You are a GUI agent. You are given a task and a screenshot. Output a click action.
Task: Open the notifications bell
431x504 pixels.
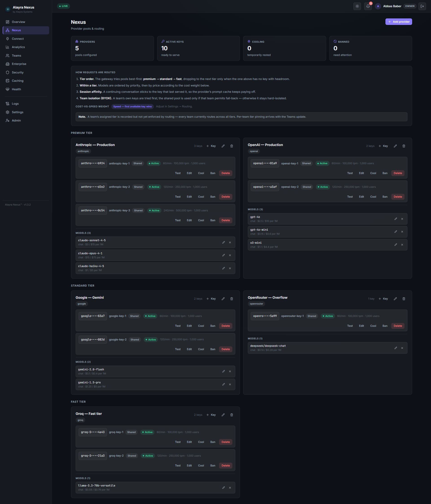pos(368,6)
